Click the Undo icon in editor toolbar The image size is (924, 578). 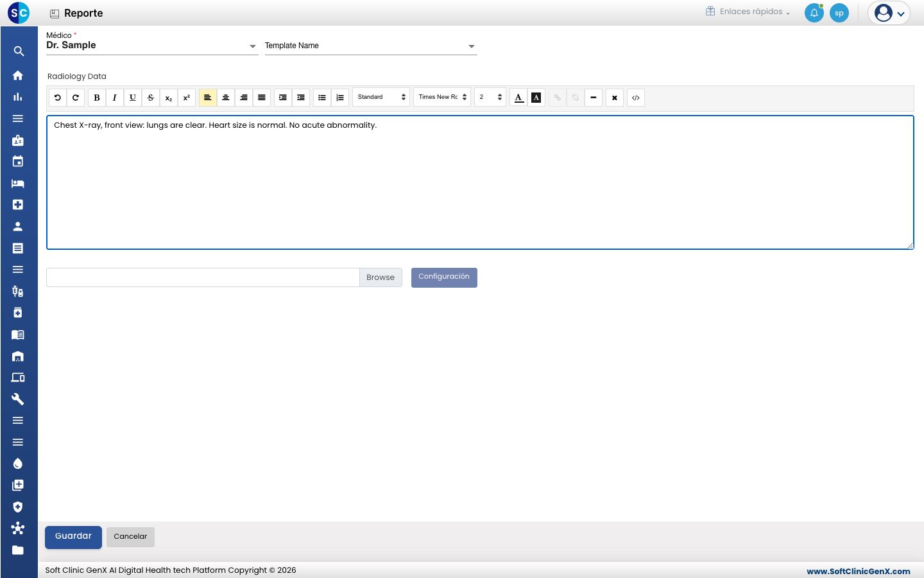[x=58, y=98]
